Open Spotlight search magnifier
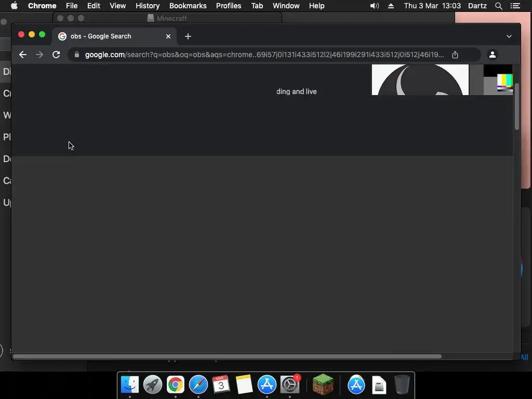The width and height of the screenshot is (532, 399). pyautogui.click(x=498, y=6)
